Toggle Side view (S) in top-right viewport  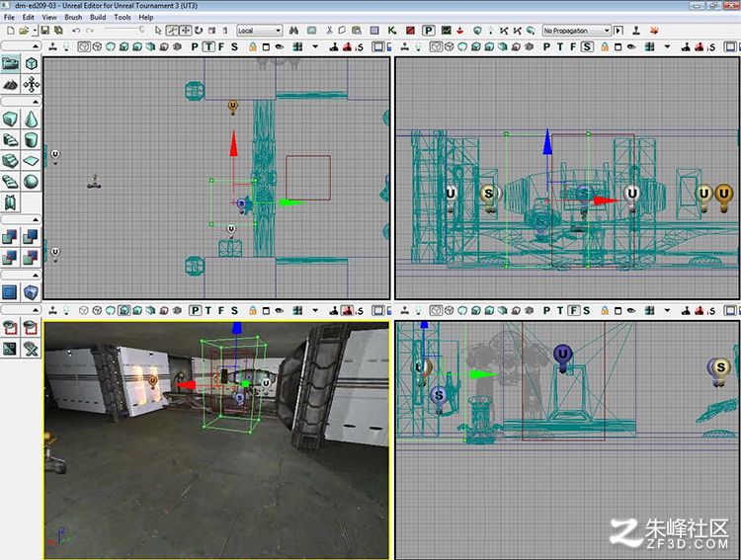tap(587, 46)
